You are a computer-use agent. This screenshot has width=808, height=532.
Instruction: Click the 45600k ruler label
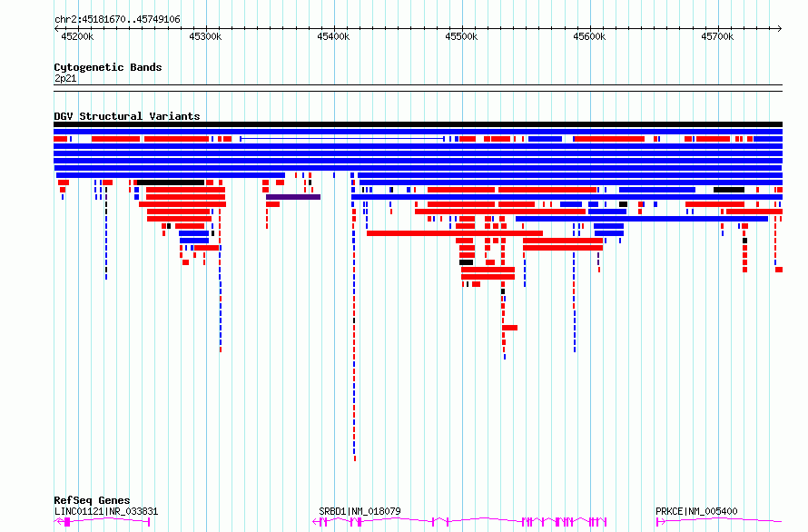tap(589, 36)
